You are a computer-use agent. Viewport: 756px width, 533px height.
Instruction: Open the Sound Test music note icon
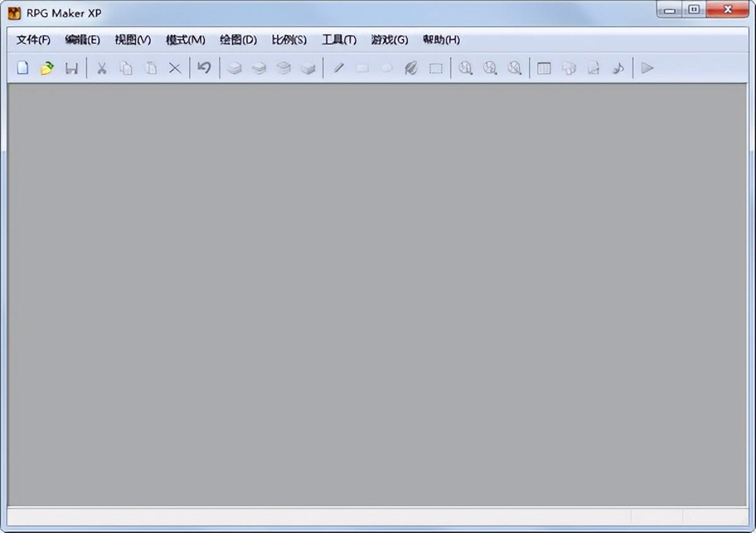point(618,68)
